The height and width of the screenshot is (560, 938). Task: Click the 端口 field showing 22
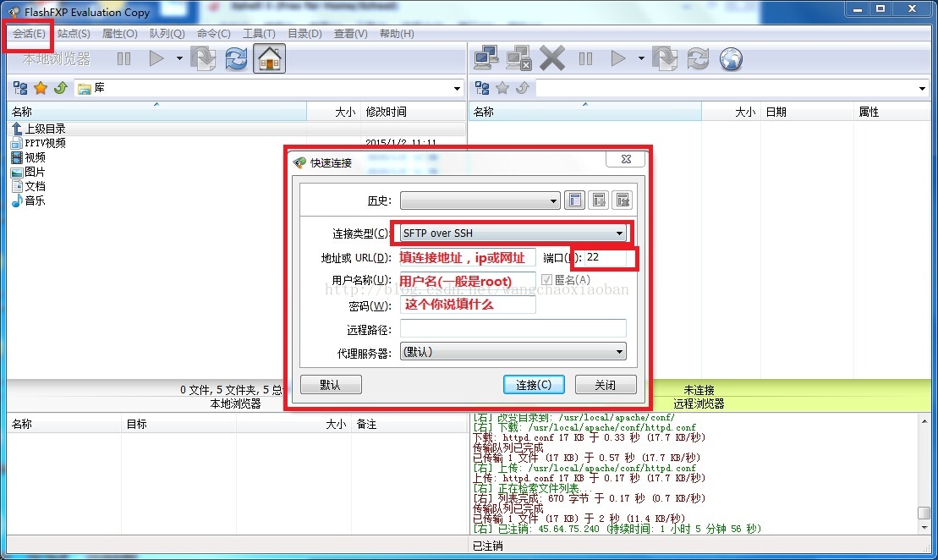[x=605, y=257]
